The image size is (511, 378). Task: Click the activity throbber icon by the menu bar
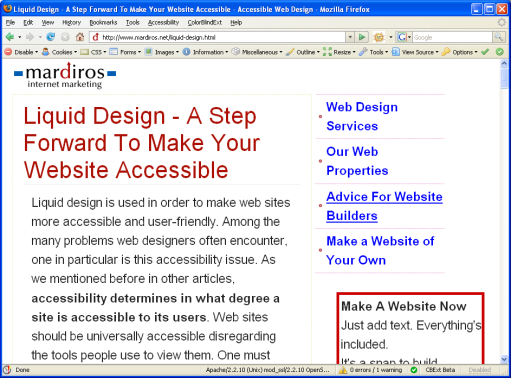(x=502, y=22)
